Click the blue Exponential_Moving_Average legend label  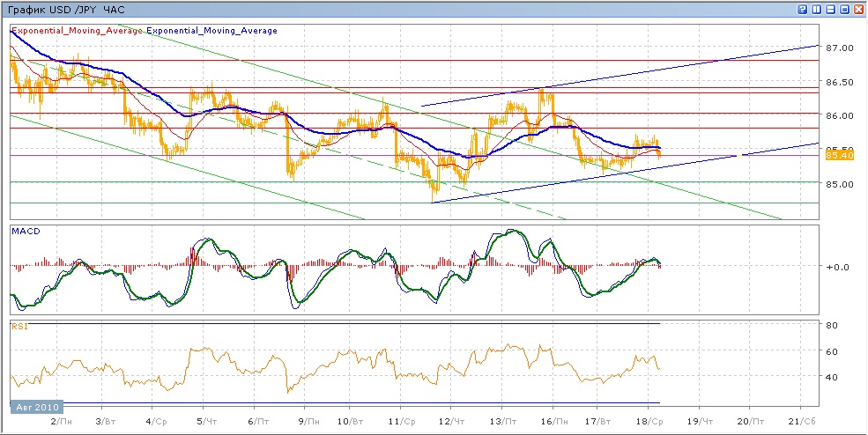[x=211, y=31]
